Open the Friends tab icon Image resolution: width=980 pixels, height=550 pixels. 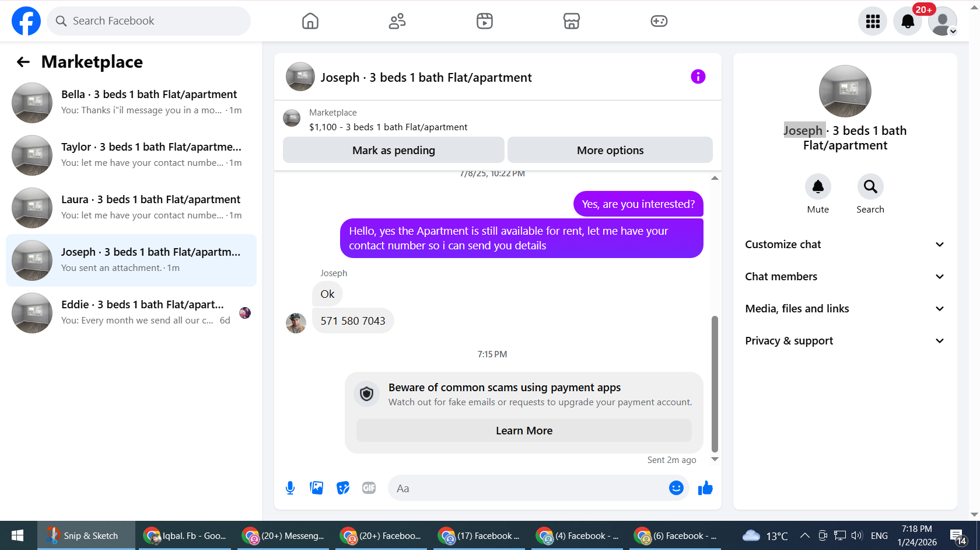[x=397, y=21]
